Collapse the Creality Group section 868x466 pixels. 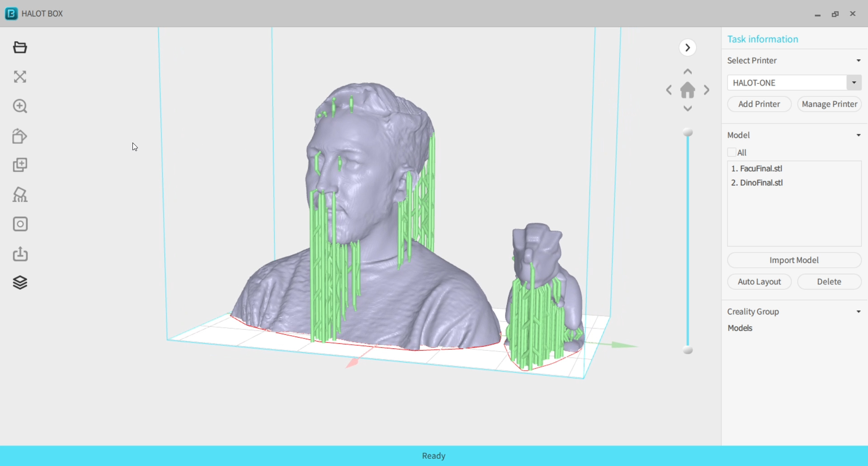[858, 311]
